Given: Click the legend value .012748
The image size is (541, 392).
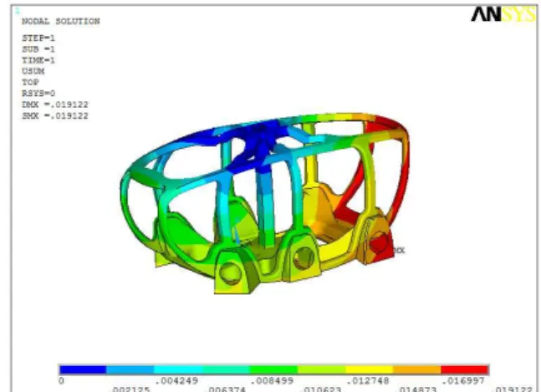Looking at the screenshot, I should (x=367, y=380).
